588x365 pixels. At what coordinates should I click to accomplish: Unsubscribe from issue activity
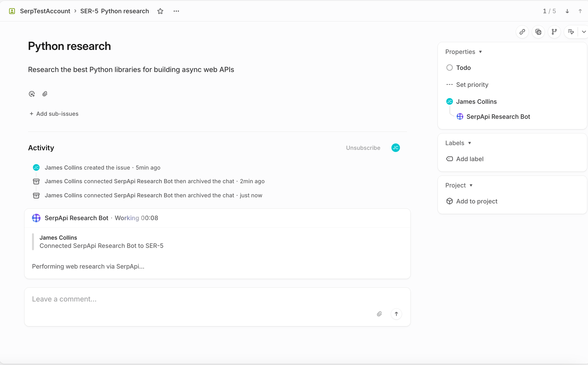tap(363, 148)
